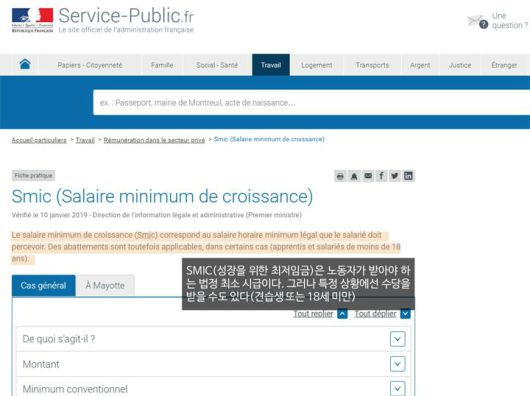Screen dimensions: 530x396
Task: Open the Famille menu item
Action: coord(162,65)
